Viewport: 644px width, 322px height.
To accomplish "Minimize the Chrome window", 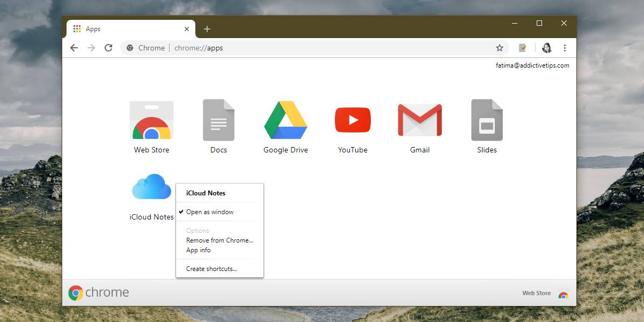I will 515,23.
